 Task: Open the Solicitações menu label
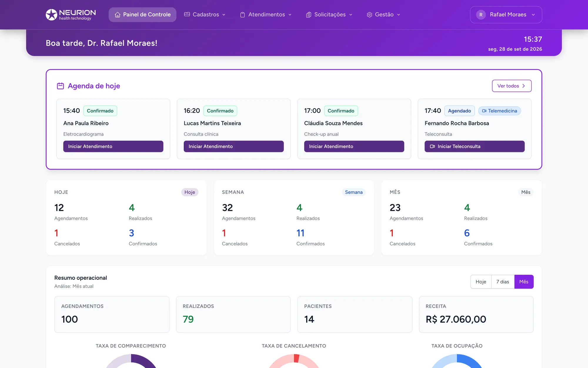coord(330,15)
